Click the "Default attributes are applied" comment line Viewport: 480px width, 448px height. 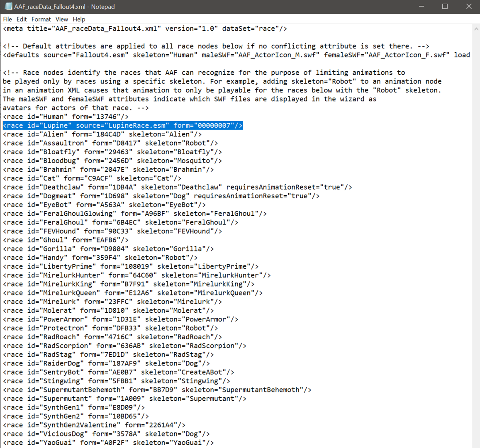[216, 46]
